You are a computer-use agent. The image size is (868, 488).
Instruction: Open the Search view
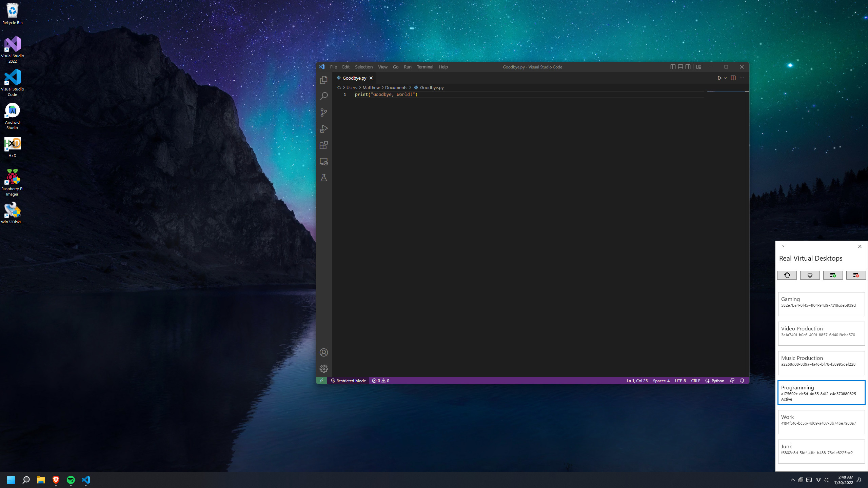pyautogui.click(x=324, y=96)
